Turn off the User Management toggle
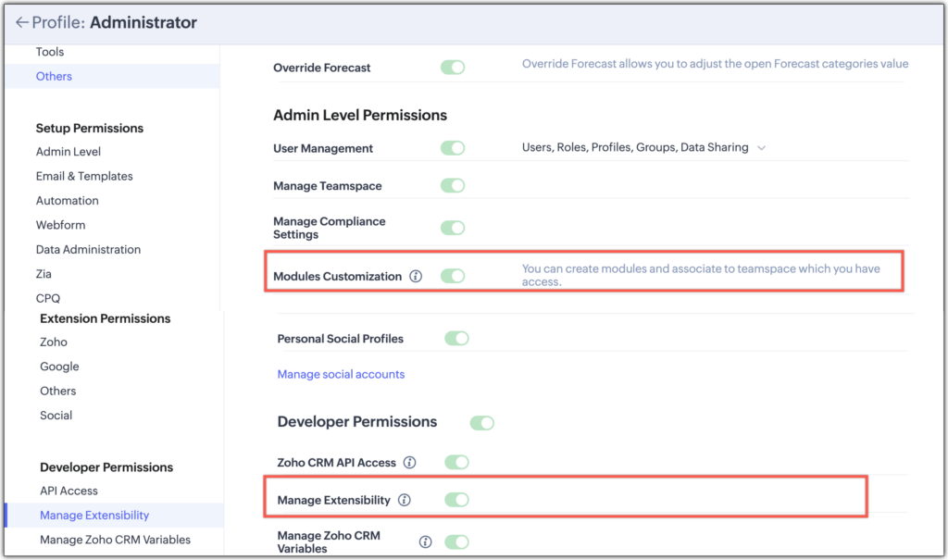The image size is (948, 560). pyautogui.click(x=453, y=147)
